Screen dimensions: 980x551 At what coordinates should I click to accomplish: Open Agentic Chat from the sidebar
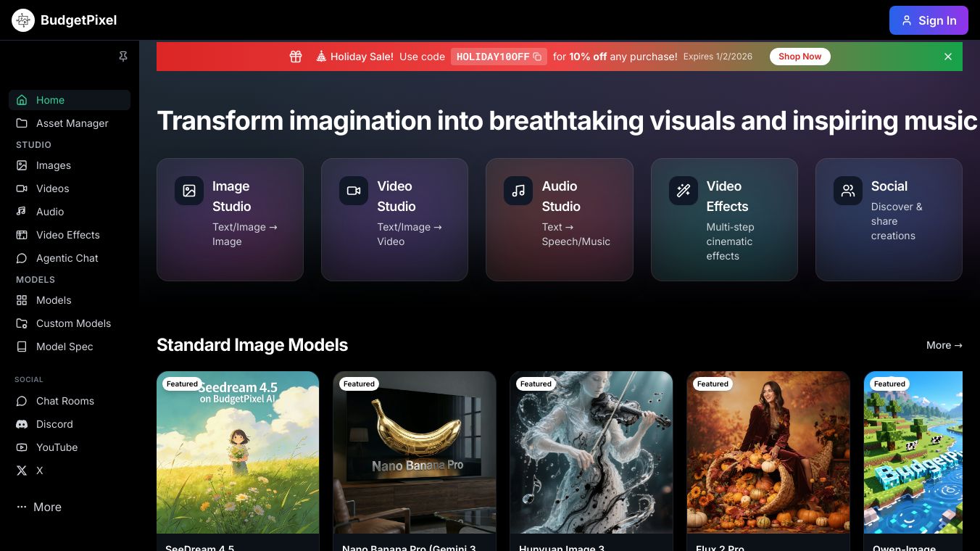coord(70,258)
